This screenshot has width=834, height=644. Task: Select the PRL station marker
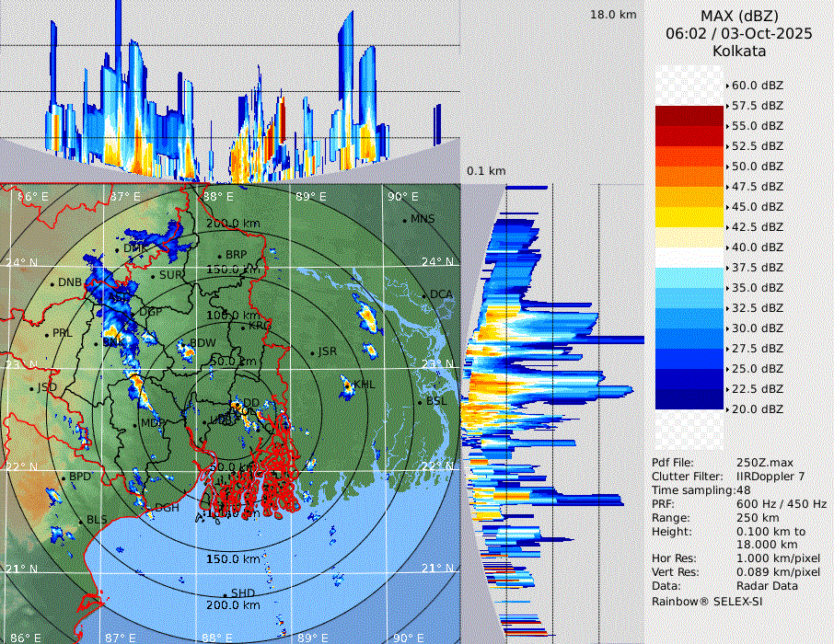(46, 334)
